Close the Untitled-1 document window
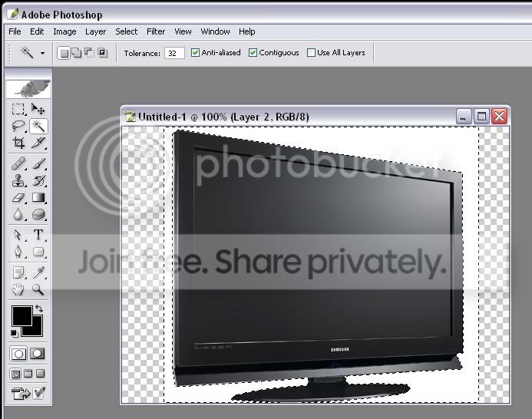532x419 pixels. tap(500, 117)
